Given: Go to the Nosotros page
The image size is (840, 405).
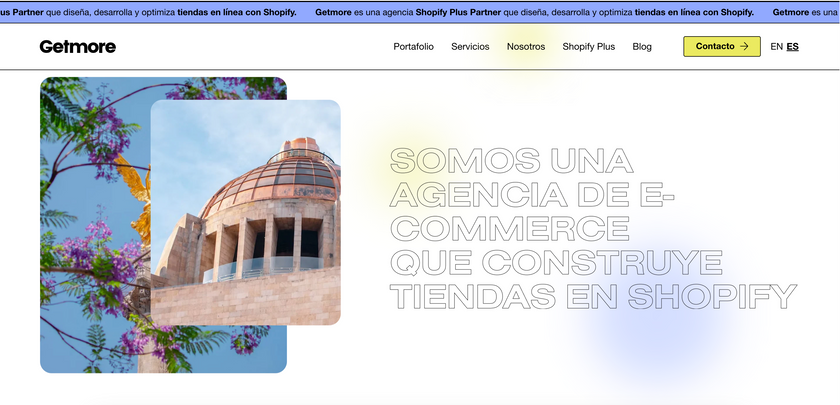Looking at the screenshot, I should pos(526,47).
